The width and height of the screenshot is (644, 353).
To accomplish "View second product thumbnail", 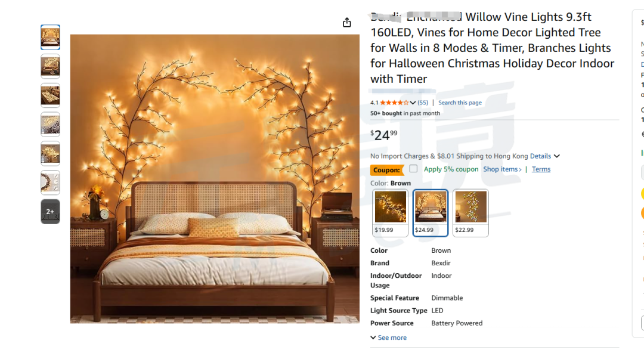I will tap(50, 66).
